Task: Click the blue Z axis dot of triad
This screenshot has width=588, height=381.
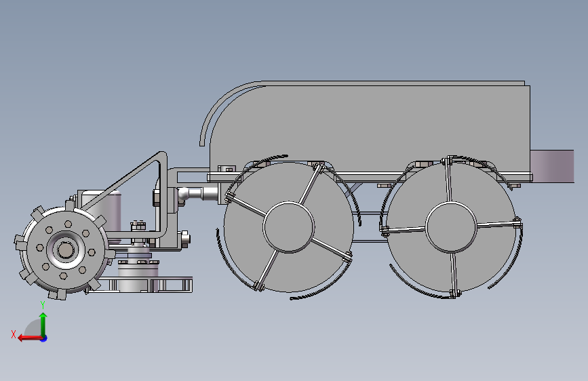Action: pyautogui.click(x=44, y=338)
